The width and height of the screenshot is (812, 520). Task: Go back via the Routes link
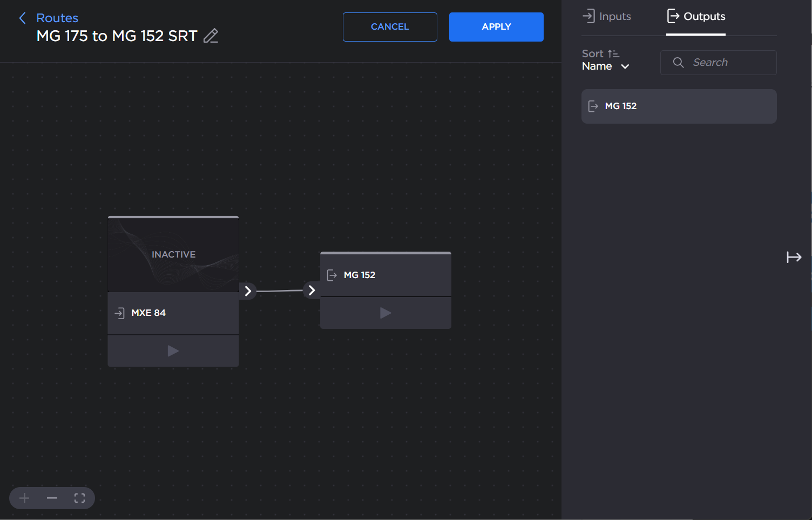tap(57, 18)
